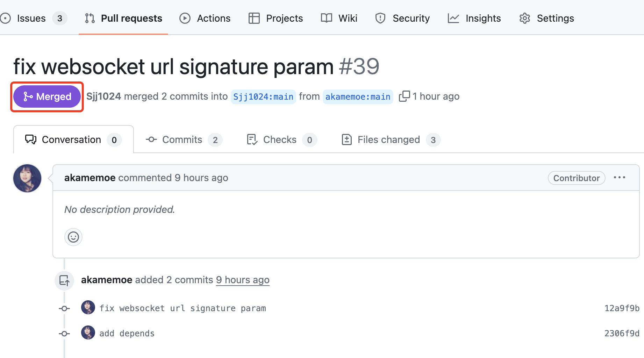Viewport: 644px width, 358px height.
Task: Switch to the Checks tab
Action: (280, 139)
